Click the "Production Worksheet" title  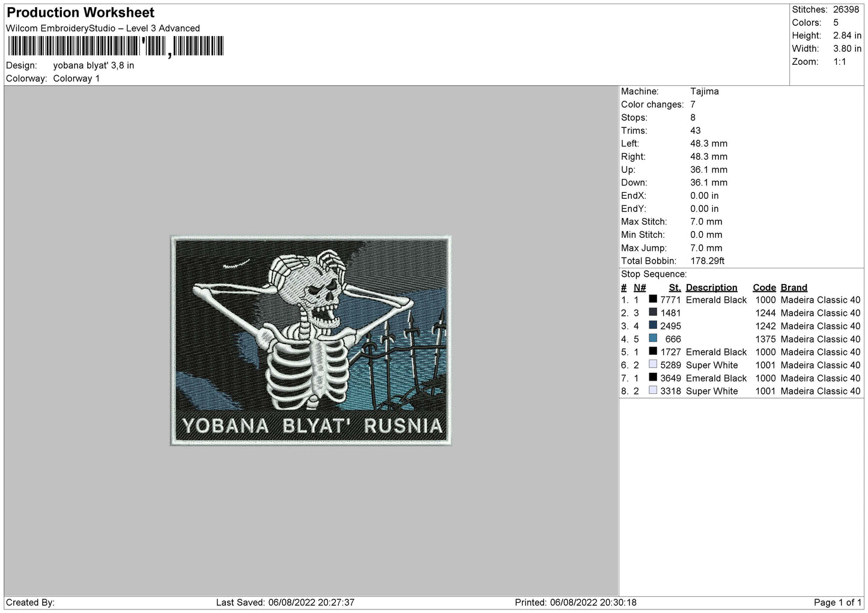pos(80,13)
